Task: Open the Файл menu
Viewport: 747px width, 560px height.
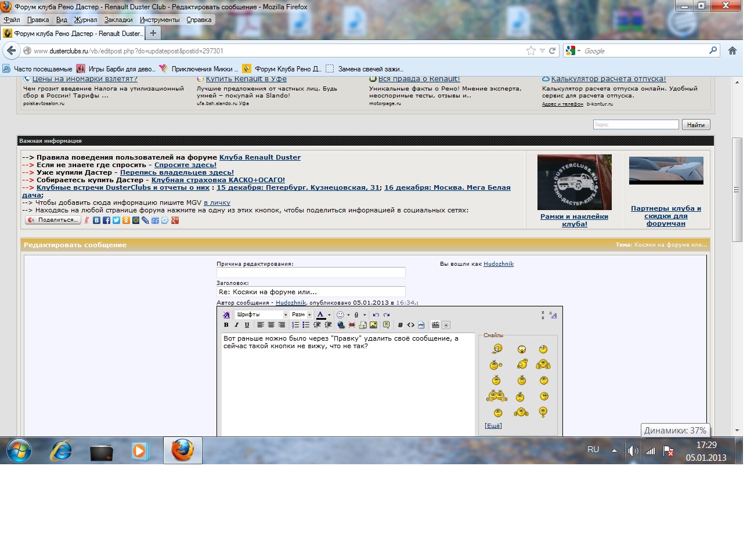Action: point(12,20)
